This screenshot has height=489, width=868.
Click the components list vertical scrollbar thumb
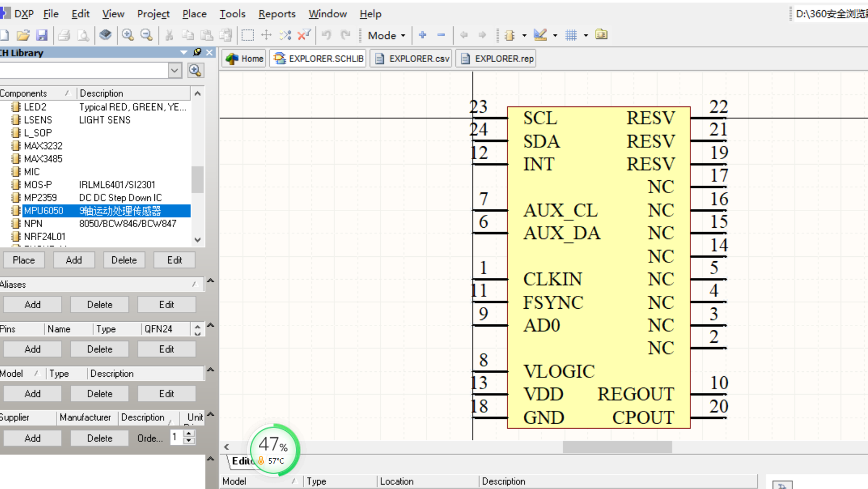[x=197, y=179]
